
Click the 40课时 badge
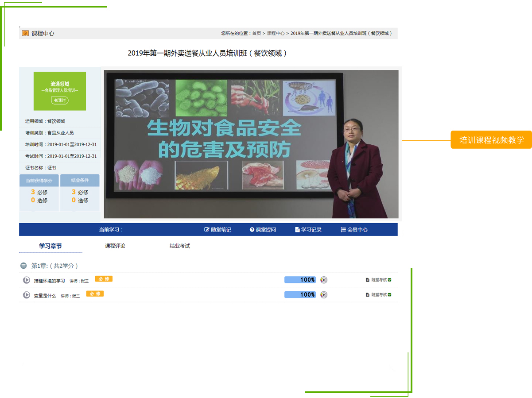pos(60,100)
